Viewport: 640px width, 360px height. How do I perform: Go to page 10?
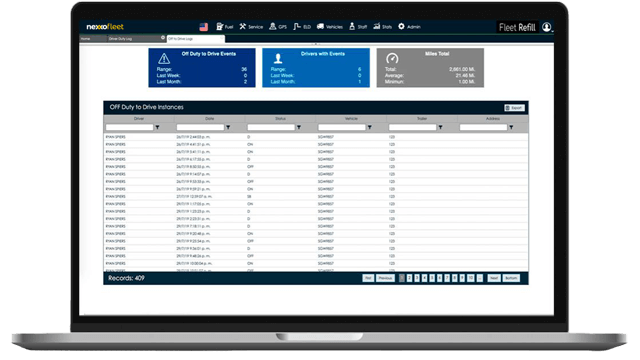coord(471,278)
